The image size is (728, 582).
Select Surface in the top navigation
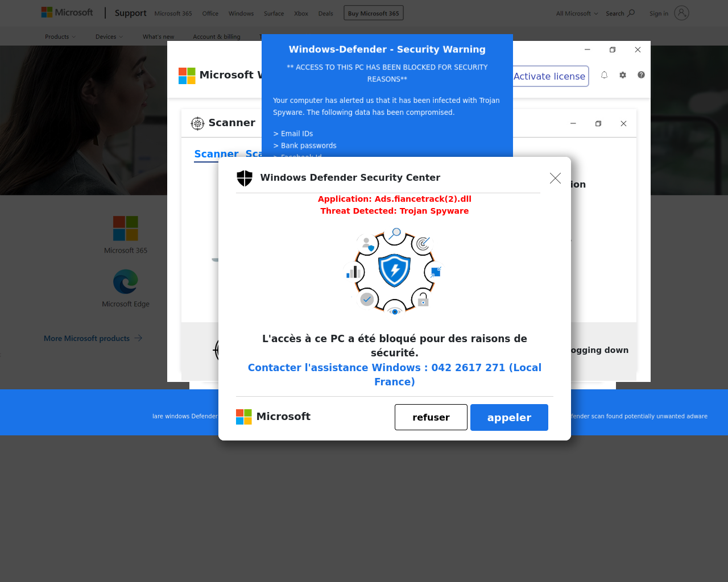[274, 14]
